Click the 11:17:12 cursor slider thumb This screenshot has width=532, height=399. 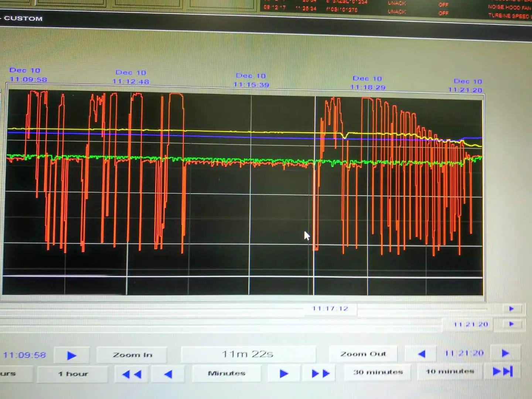pyautogui.click(x=330, y=308)
